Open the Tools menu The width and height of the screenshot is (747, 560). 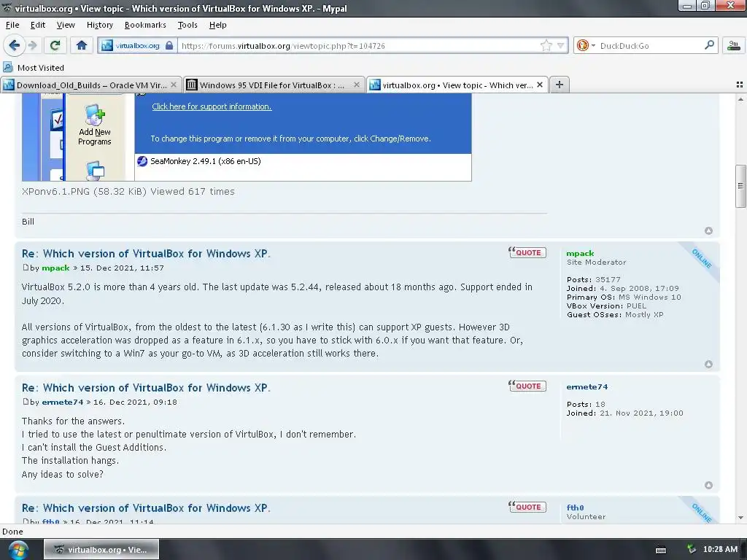pyautogui.click(x=187, y=25)
